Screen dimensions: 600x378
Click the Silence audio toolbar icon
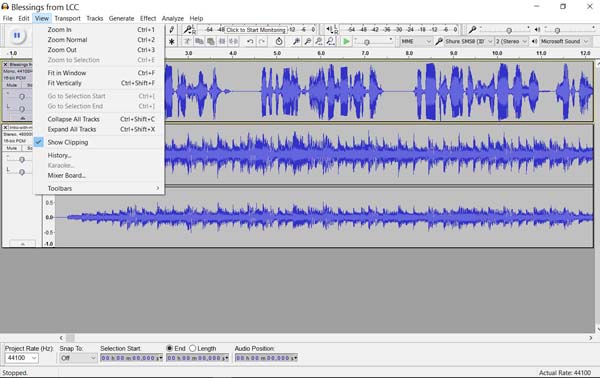click(x=233, y=41)
